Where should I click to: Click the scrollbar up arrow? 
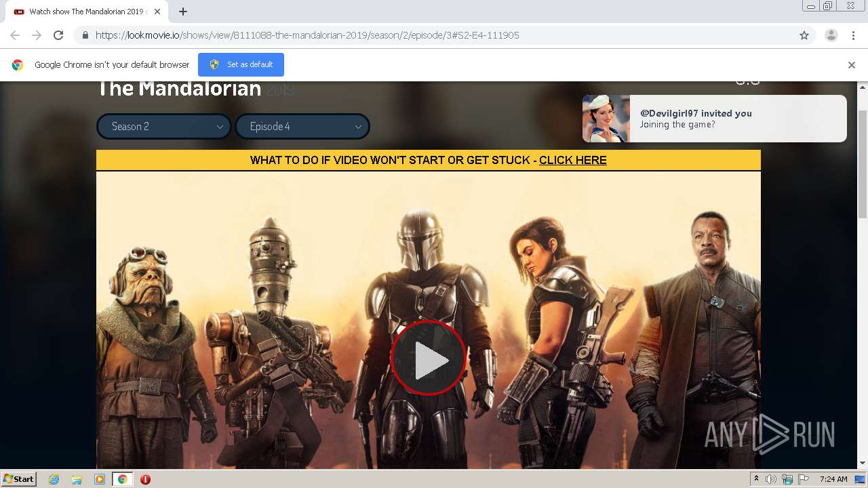[x=863, y=87]
